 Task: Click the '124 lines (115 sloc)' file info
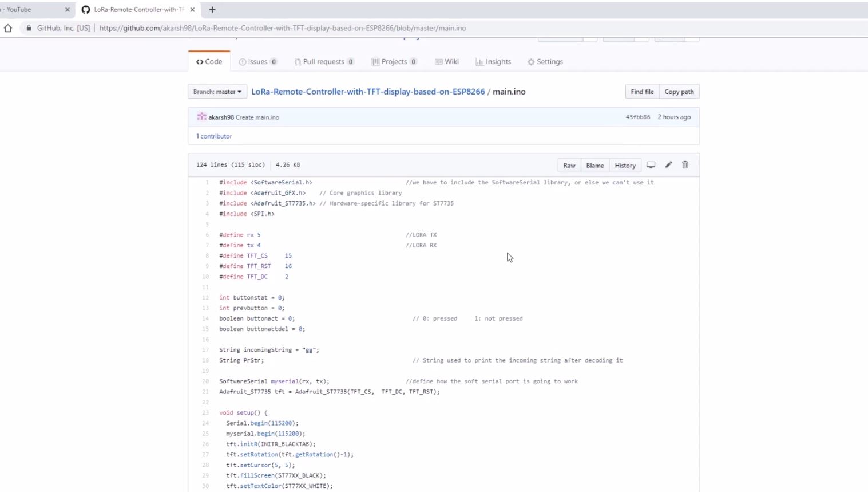[231, 165]
